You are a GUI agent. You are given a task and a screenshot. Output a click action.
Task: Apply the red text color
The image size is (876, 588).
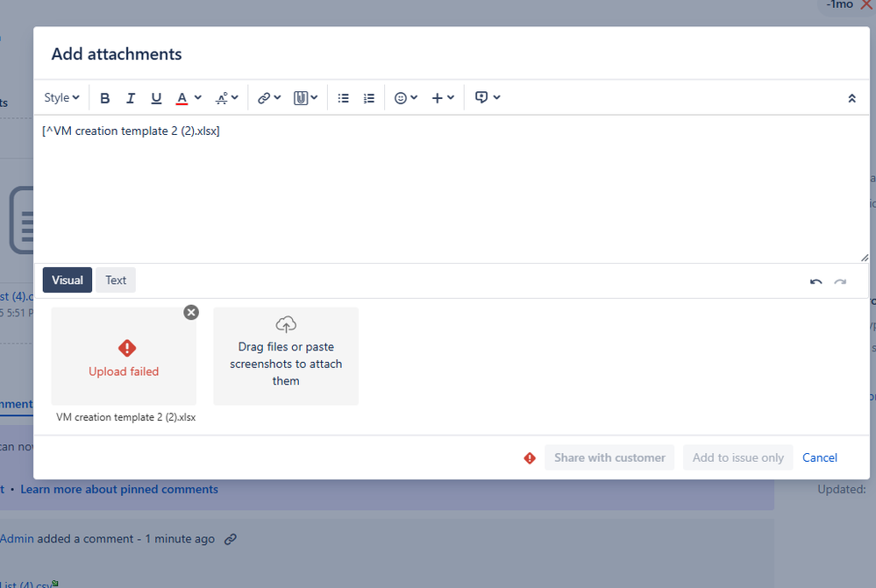pyautogui.click(x=182, y=98)
